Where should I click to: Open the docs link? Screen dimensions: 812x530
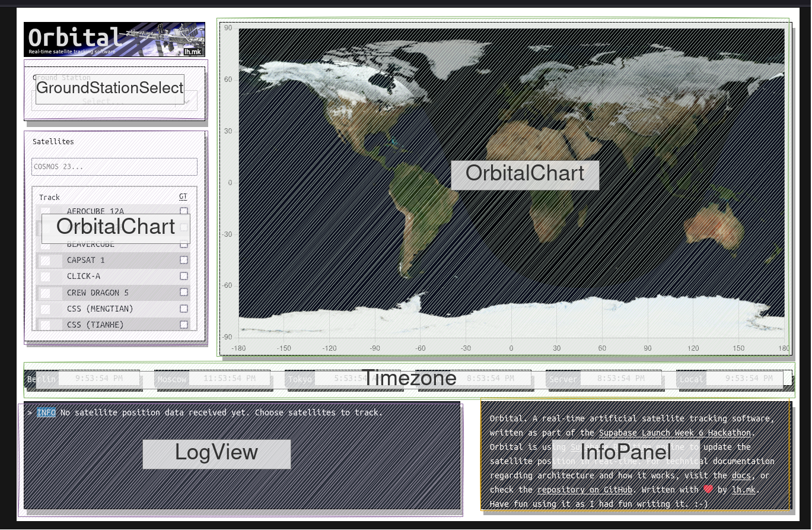click(741, 475)
